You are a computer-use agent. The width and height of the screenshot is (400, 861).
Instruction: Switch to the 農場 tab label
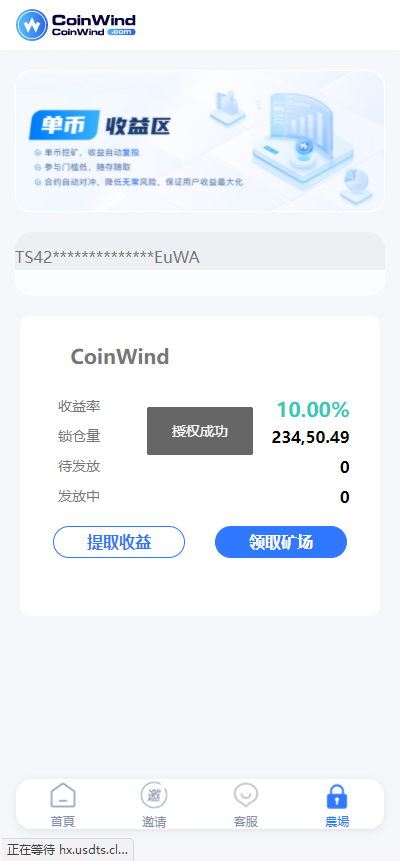[337, 821]
